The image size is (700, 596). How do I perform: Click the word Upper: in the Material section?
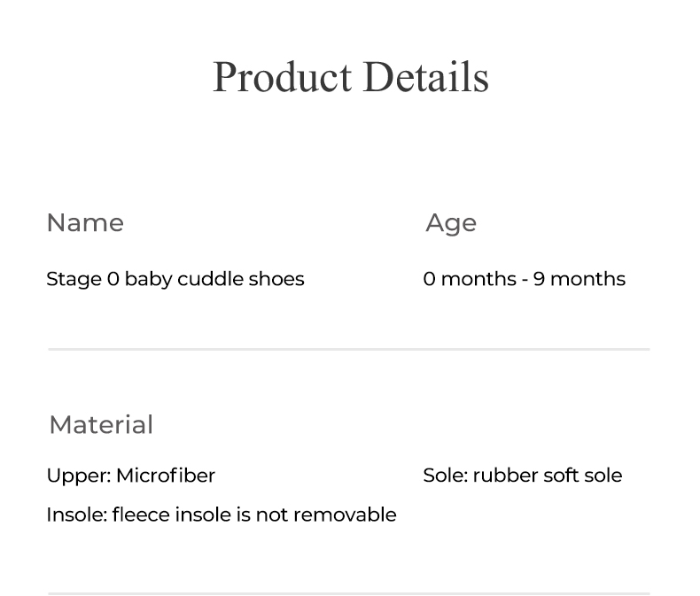78,476
